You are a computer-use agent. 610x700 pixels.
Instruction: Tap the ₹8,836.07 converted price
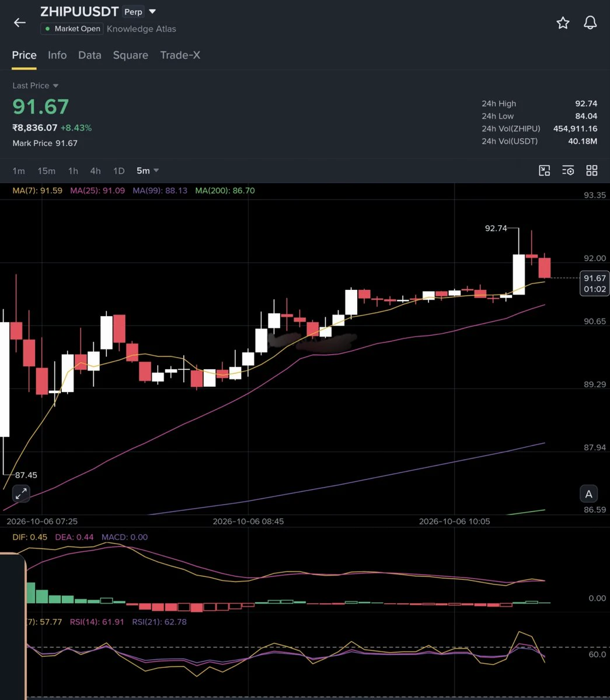[x=35, y=128]
